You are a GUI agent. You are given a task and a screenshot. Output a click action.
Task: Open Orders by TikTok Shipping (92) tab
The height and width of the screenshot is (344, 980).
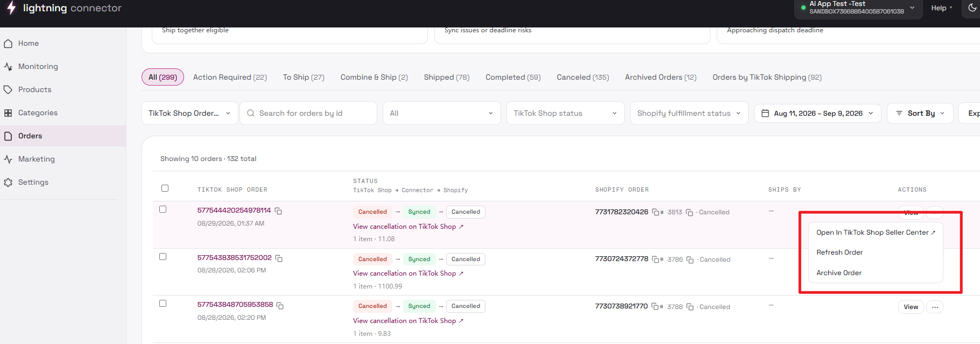point(767,77)
